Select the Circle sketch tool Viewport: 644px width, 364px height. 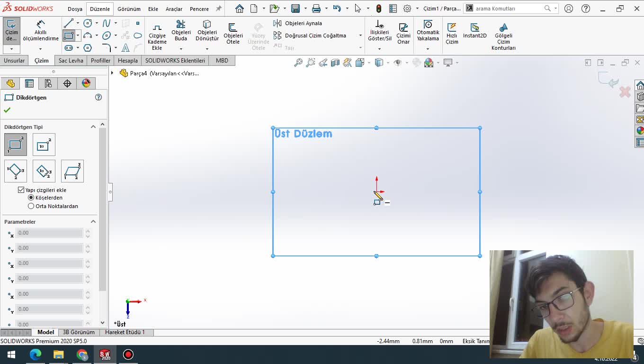tap(88, 23)
